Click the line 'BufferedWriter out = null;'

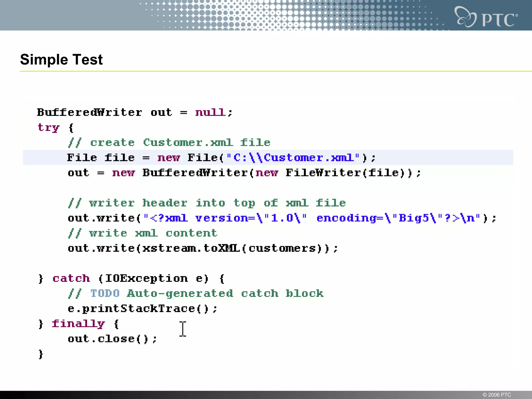coord(135,113)
